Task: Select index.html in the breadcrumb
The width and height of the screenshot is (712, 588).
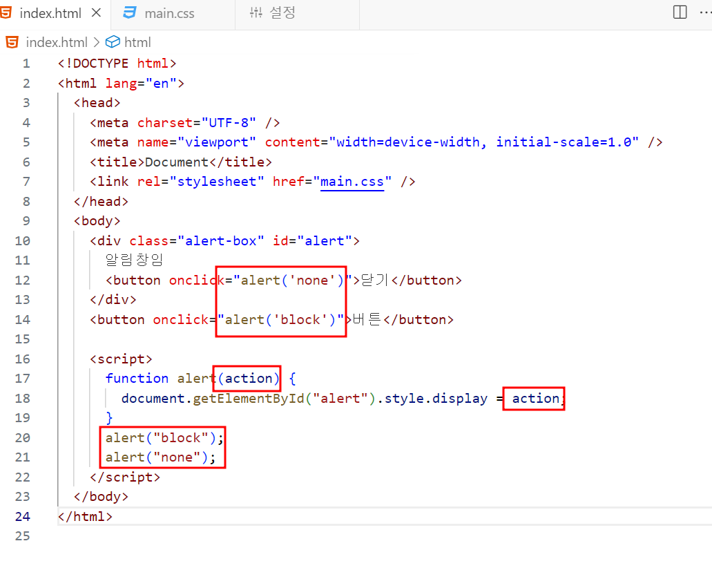Action: pyautogui.click(x=57, y=42)
